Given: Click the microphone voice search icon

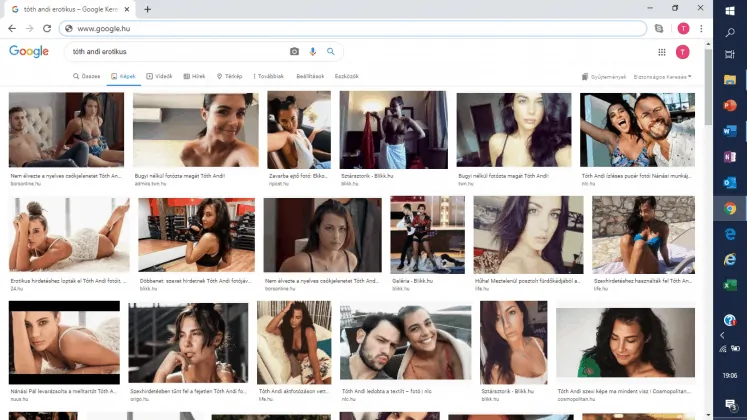Looking at the screenshot, I should point(312,51).
